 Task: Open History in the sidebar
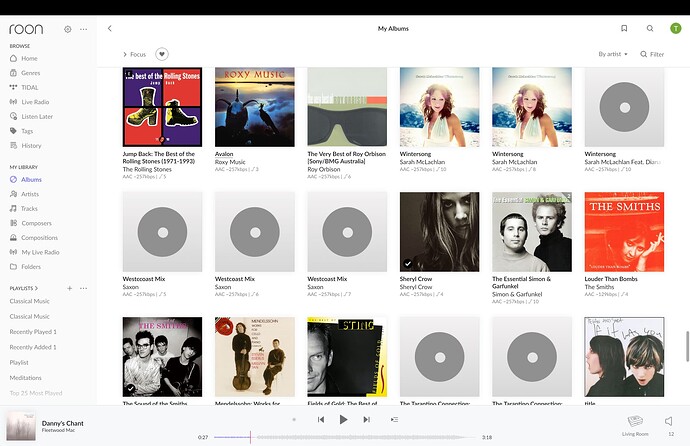tap(26, 145)
